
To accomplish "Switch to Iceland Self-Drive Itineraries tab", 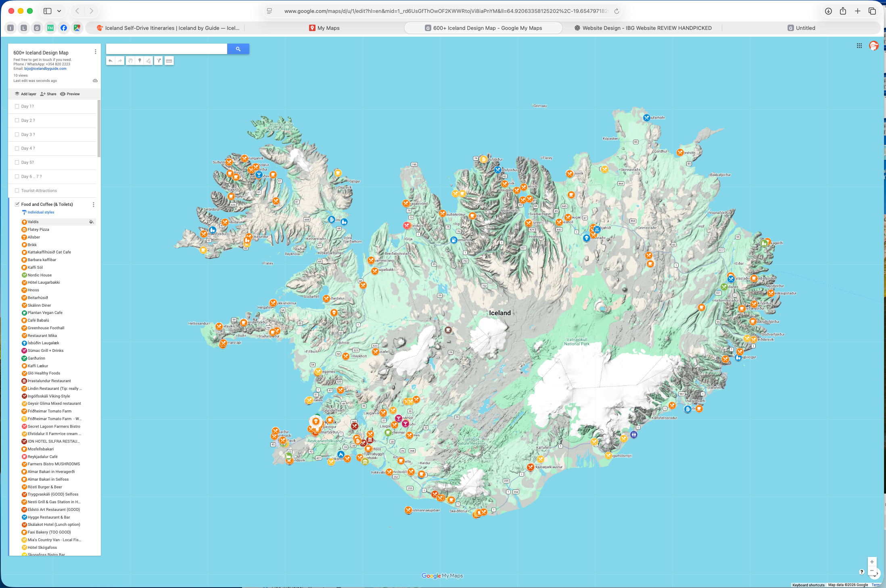I will 168,28.
